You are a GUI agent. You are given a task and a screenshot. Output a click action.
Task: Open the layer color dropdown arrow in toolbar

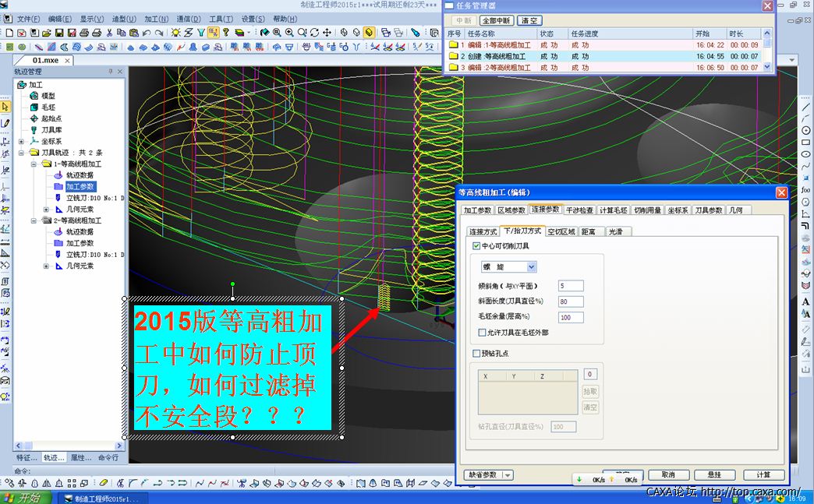[250, 33]
